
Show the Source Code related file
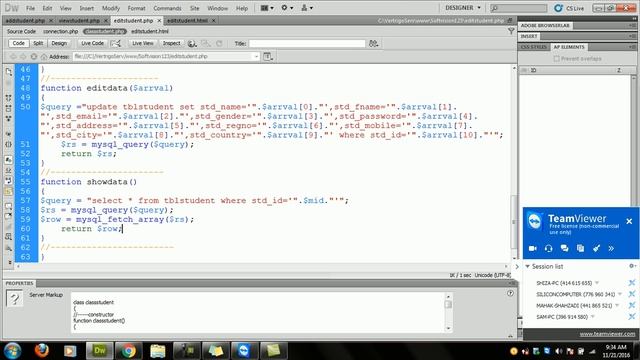(x=21, y=31)
